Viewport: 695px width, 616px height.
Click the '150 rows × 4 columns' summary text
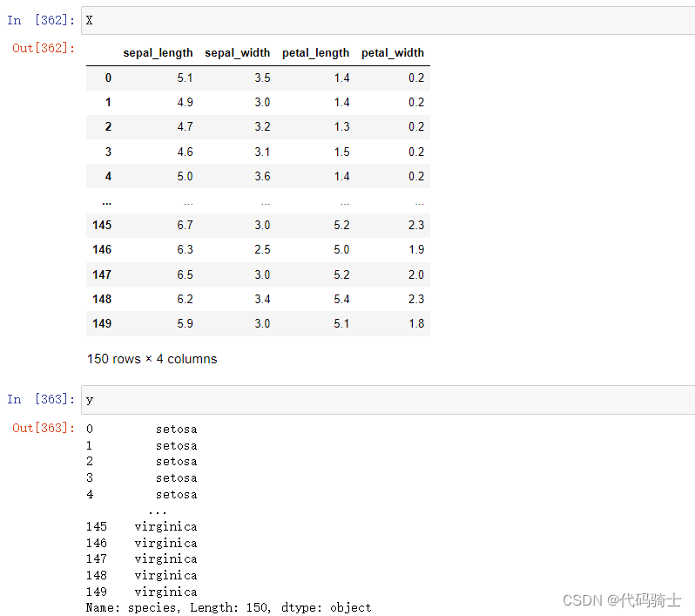tap(152, 359)
